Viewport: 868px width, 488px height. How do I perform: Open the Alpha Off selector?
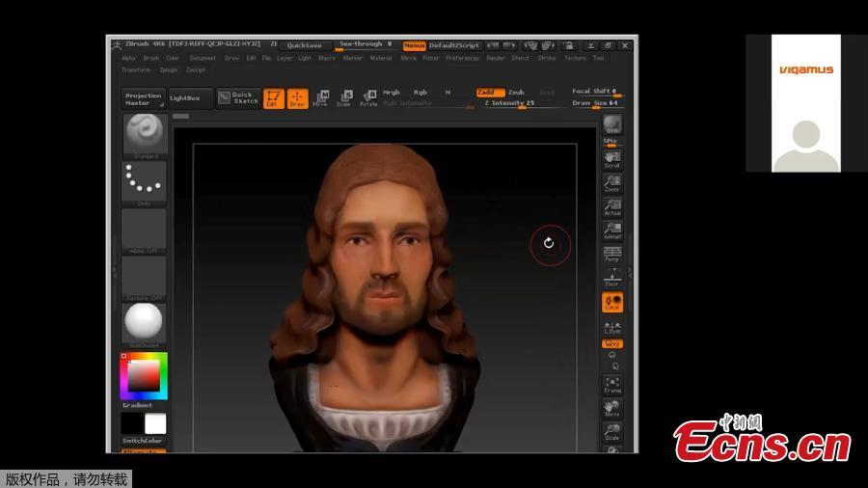pos(144,230)
